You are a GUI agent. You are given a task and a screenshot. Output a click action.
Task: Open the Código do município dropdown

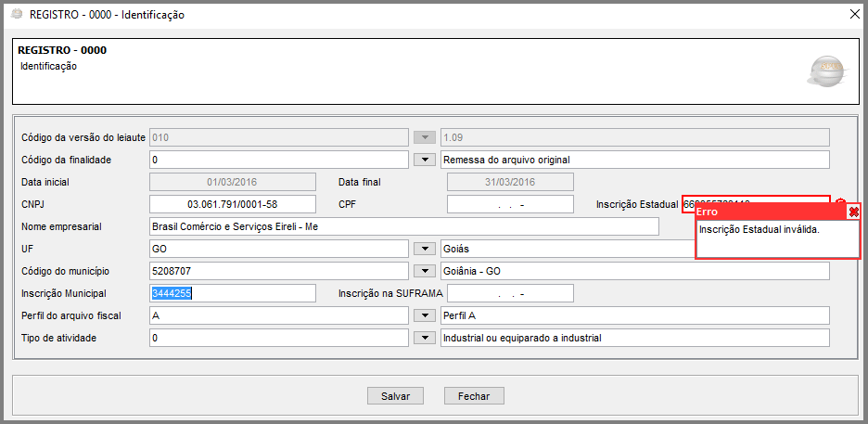[424, 271]
